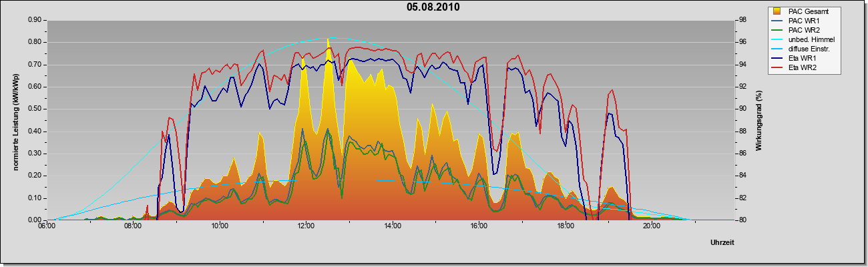Screen dimensions: 868x267
Task: Click the unbed. Himmel legend entry
Action: click(x=802, y=39)
